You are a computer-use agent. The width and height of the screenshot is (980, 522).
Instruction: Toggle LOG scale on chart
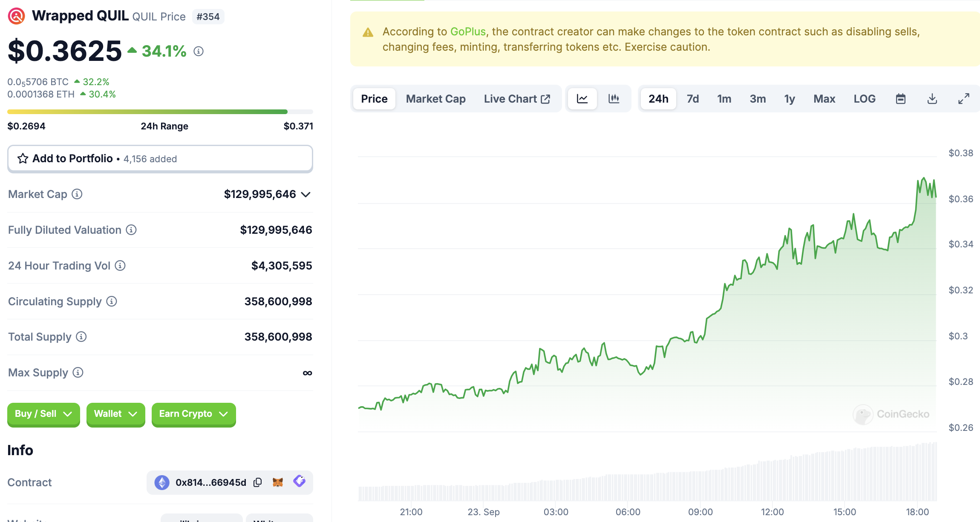[x=864, y=99]
